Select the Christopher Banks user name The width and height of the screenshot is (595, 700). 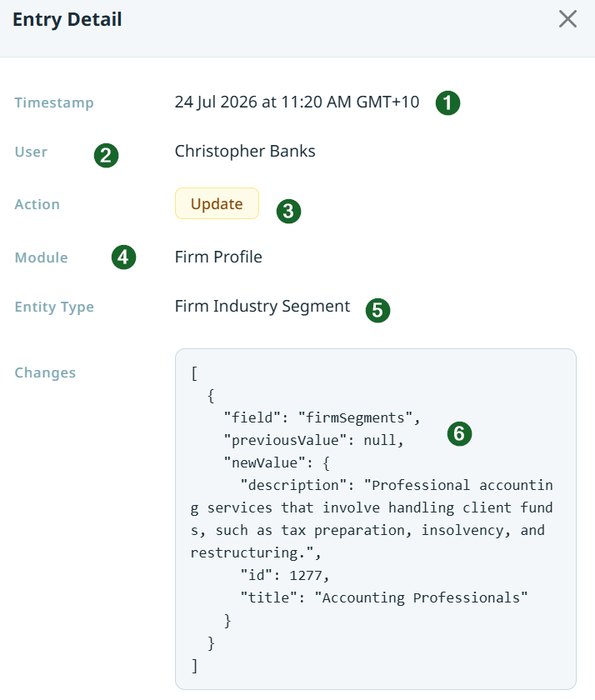(245, 152)
